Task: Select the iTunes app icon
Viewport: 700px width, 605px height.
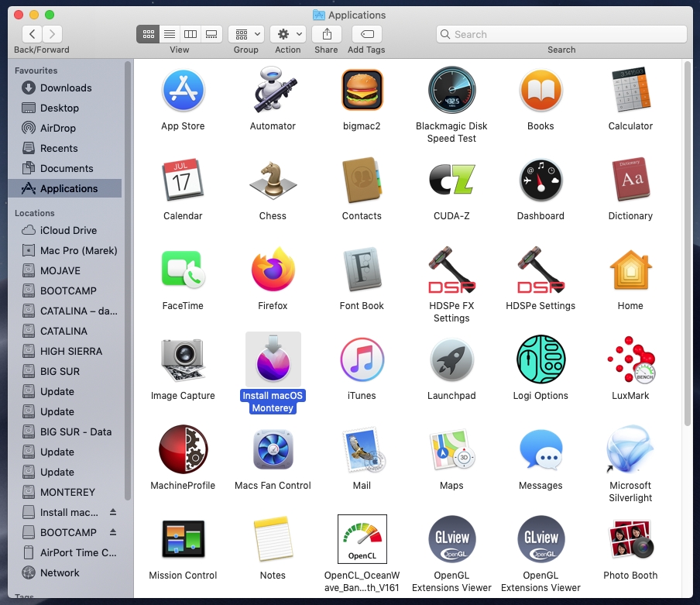Action: tap(362, 360)
